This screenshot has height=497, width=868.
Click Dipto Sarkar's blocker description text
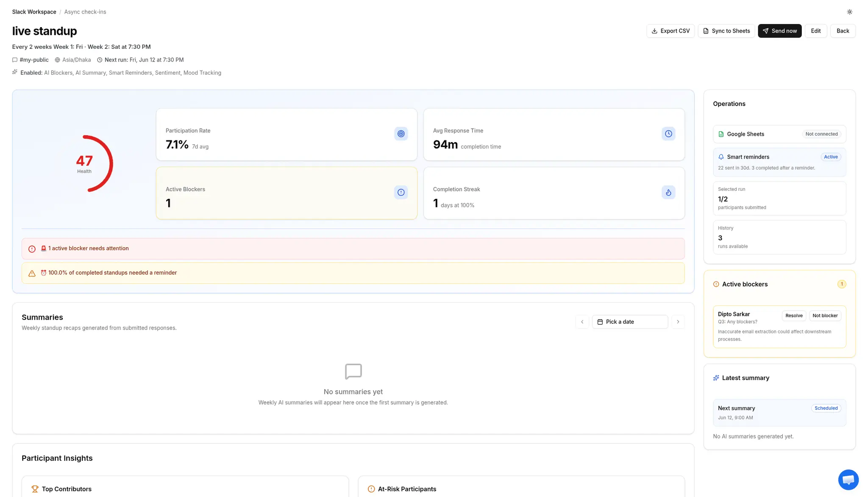pos(774,335)
